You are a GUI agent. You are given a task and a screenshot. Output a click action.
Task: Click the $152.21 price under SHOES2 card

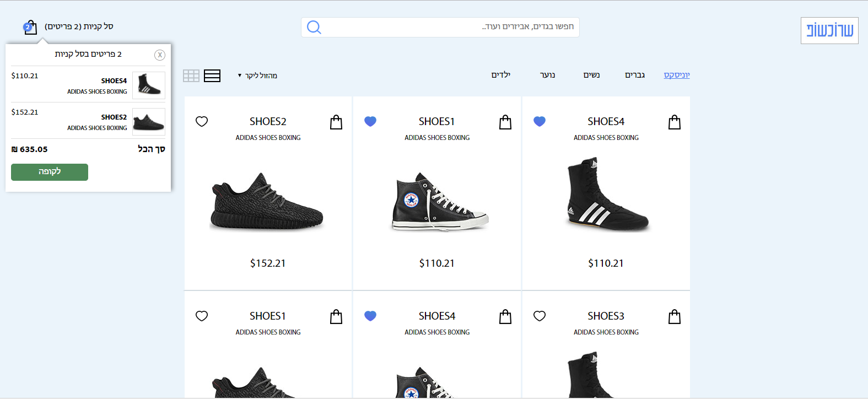click(x=268, y=263)
